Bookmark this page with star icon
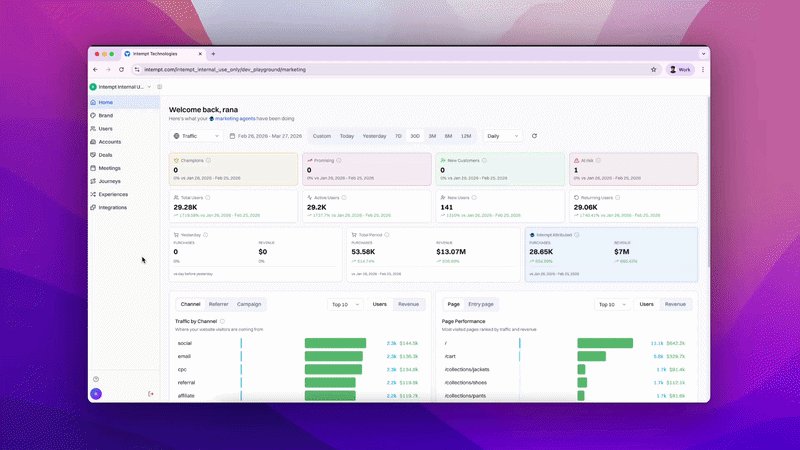The height and width of the screenshot is (450, 800). [654, 69]
